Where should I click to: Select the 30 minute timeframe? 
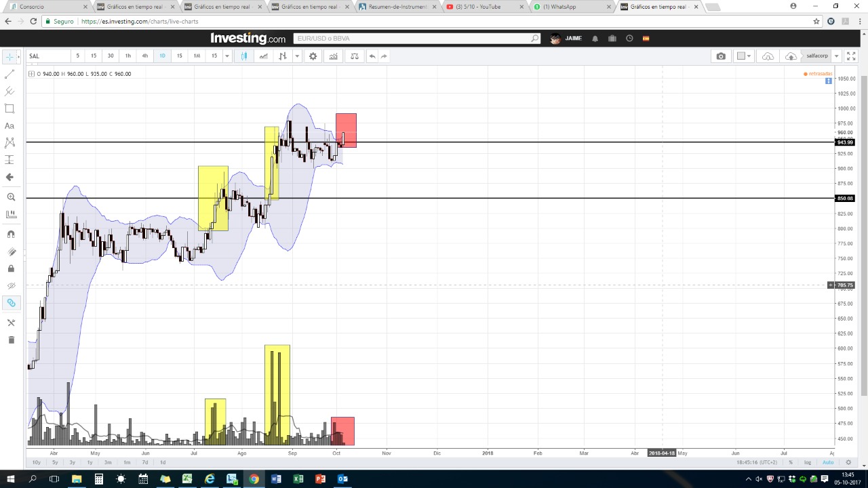pos(111,56)
